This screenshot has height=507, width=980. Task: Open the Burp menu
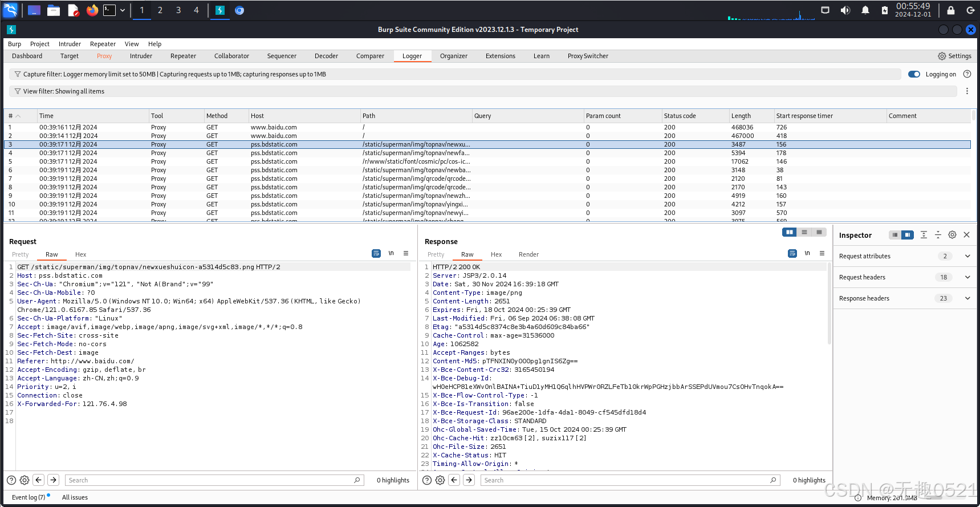click(15, 44)
